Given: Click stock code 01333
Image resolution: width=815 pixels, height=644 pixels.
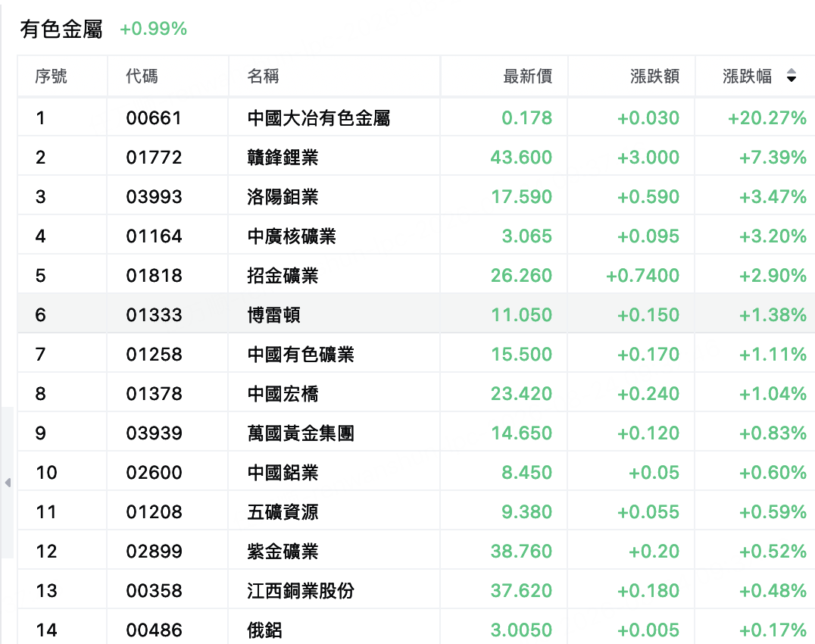Looking at the screenshot, I should tap(154, 315).
